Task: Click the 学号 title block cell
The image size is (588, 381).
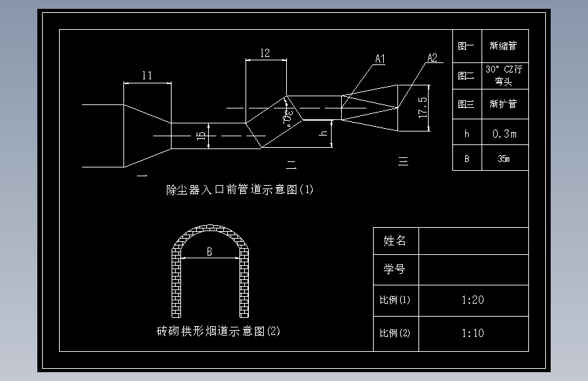Action: point(395,270)
